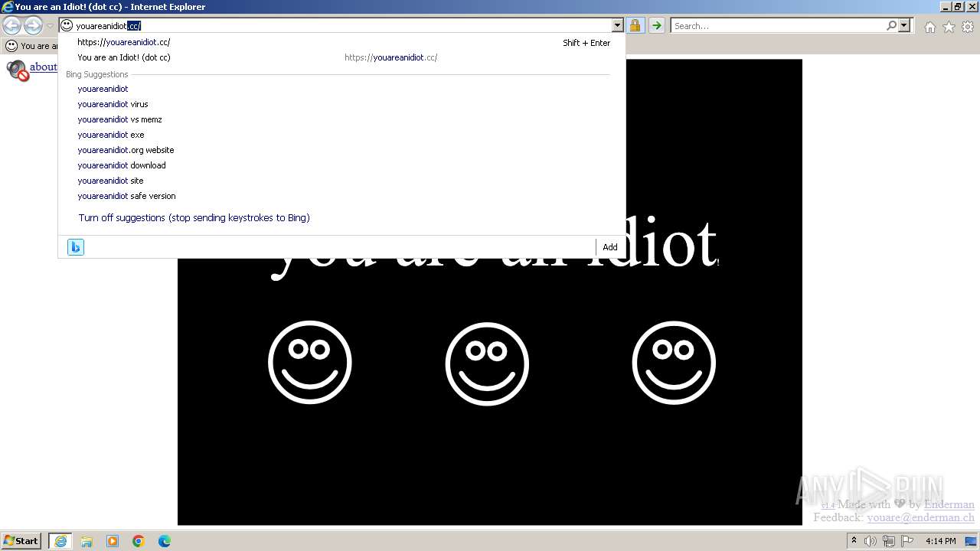The image size is (980, 551).
Task: Open the Tools gear icon
Action: point(968,27)
